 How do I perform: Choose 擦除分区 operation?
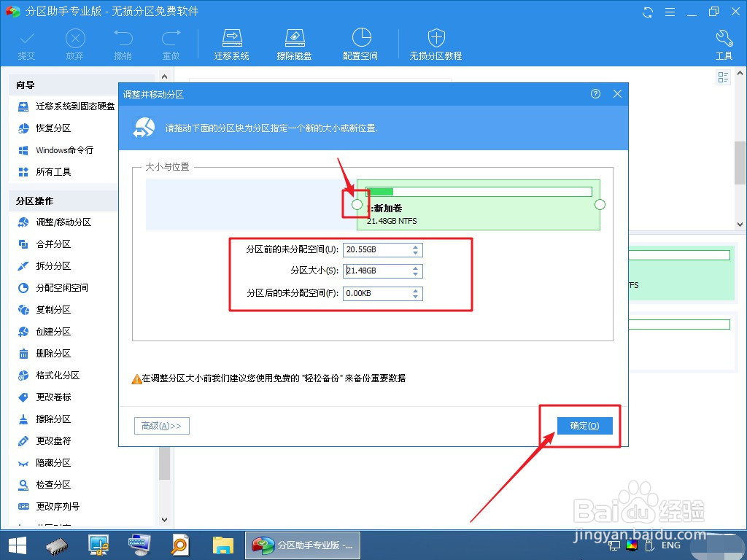click(44, 419)
